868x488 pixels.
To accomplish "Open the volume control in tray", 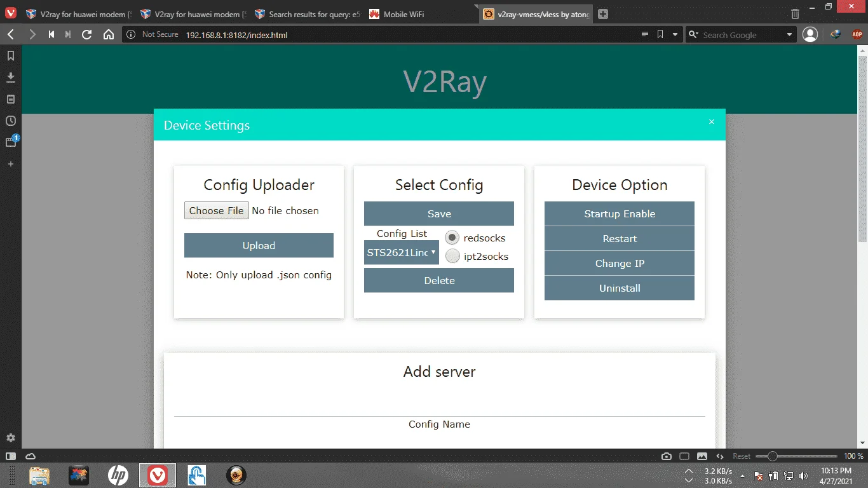I will [x=804, y=475].
